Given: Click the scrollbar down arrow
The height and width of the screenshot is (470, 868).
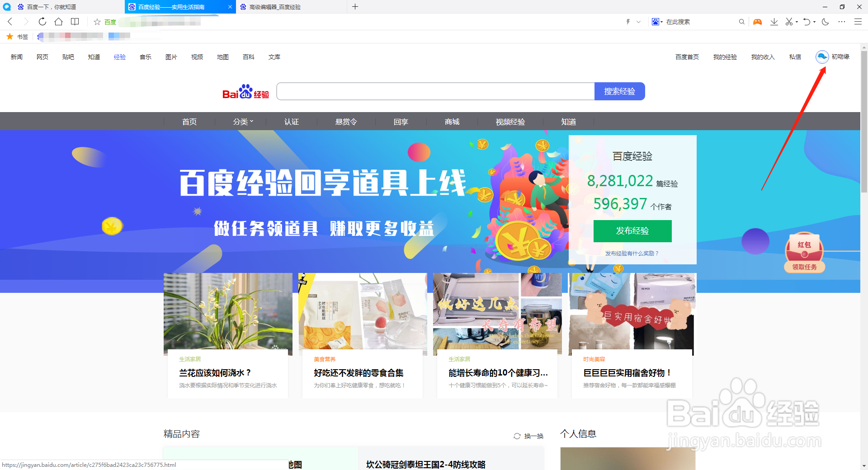Looking at the screenshot, I should (864, 466).
